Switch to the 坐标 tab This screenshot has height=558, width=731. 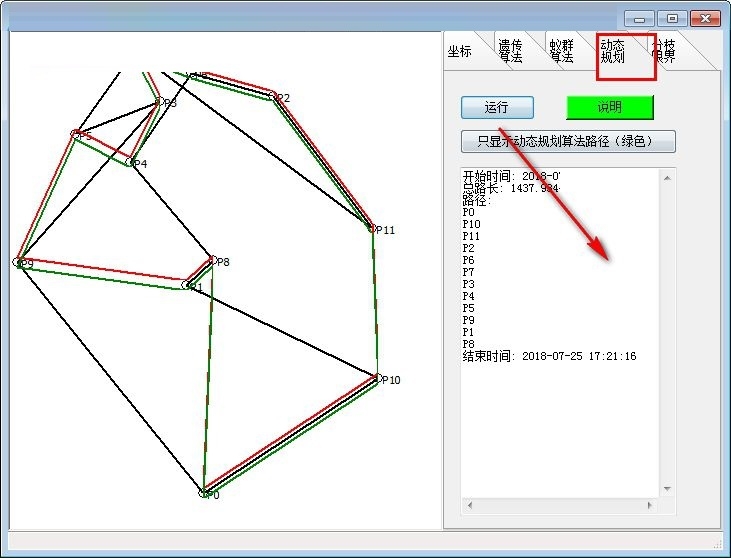(x=460, y=51)
